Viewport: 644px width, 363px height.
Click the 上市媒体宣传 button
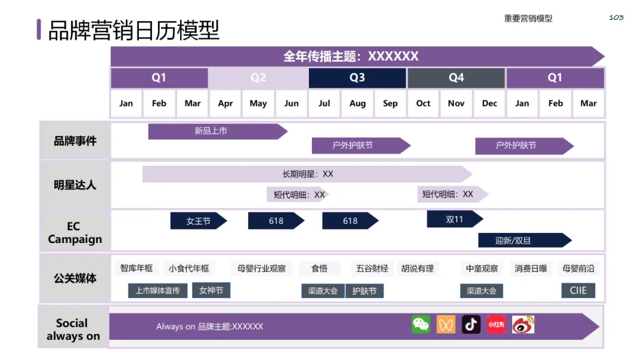click(158, 291)
